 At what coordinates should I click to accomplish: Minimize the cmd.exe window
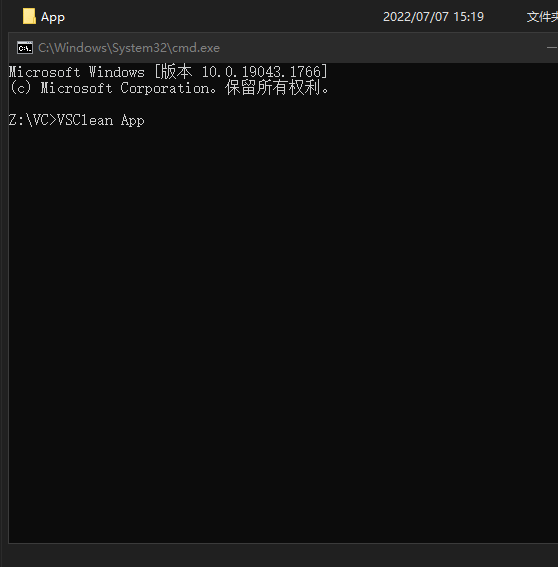552,48
